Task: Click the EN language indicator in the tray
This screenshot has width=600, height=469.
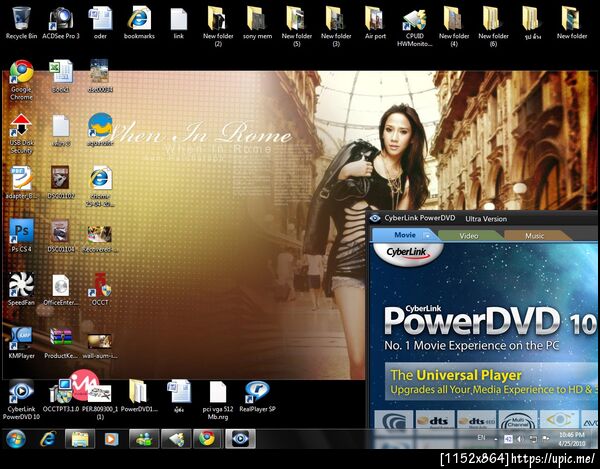Action: [x=481, y=437]
